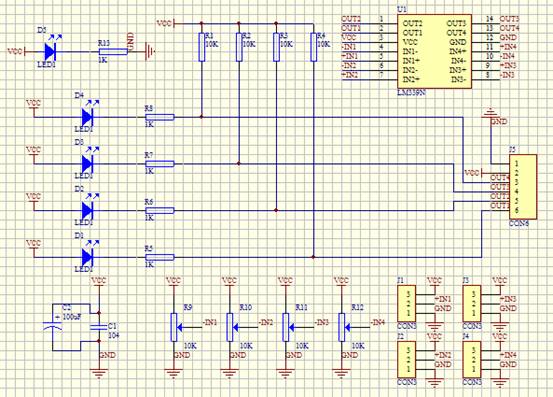Click the D5 LED symbol near R13
Image resolution: width=553 pixels, height=397 pixels.
(x=50, y=52)
